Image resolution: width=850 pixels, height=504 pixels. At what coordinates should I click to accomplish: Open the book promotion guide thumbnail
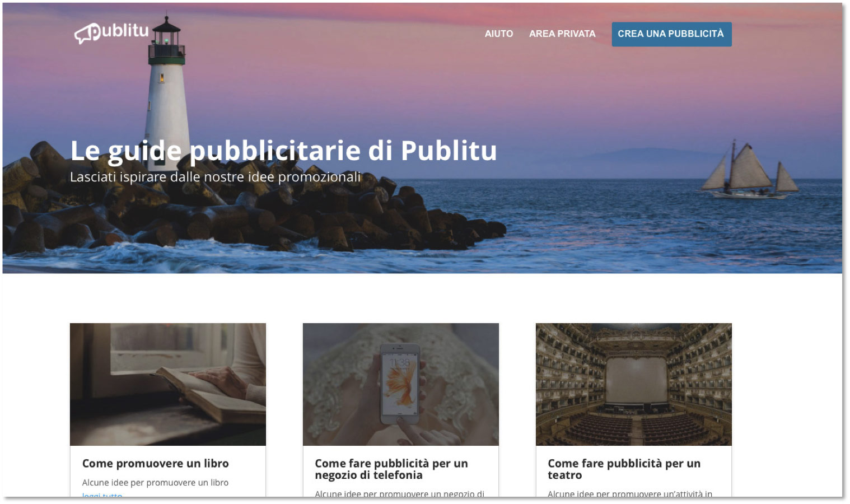point(168,384)
